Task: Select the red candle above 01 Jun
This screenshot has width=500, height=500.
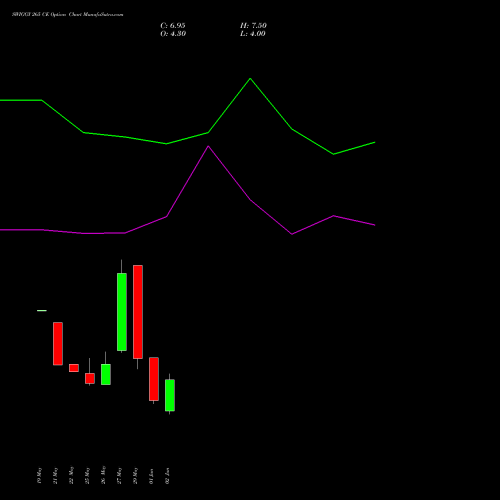Action: click(154, 379)
